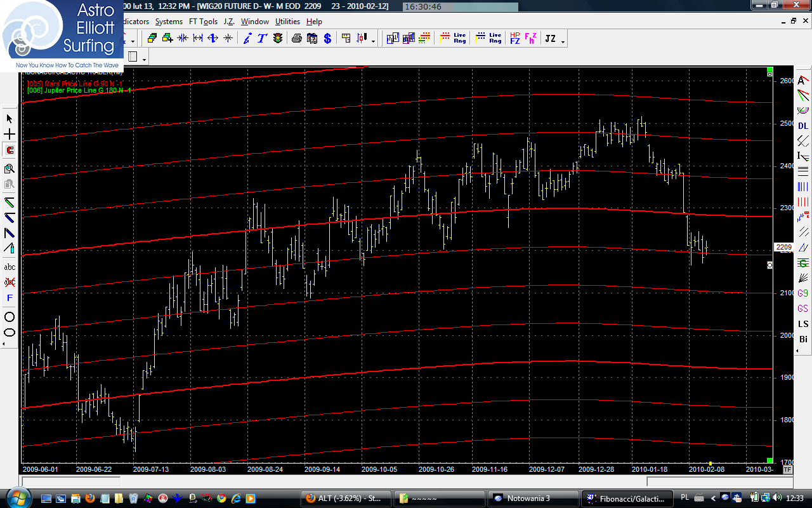Open the JZ toolbar dropdown arrow
This screenshot has height=508, width=812.
563,41
